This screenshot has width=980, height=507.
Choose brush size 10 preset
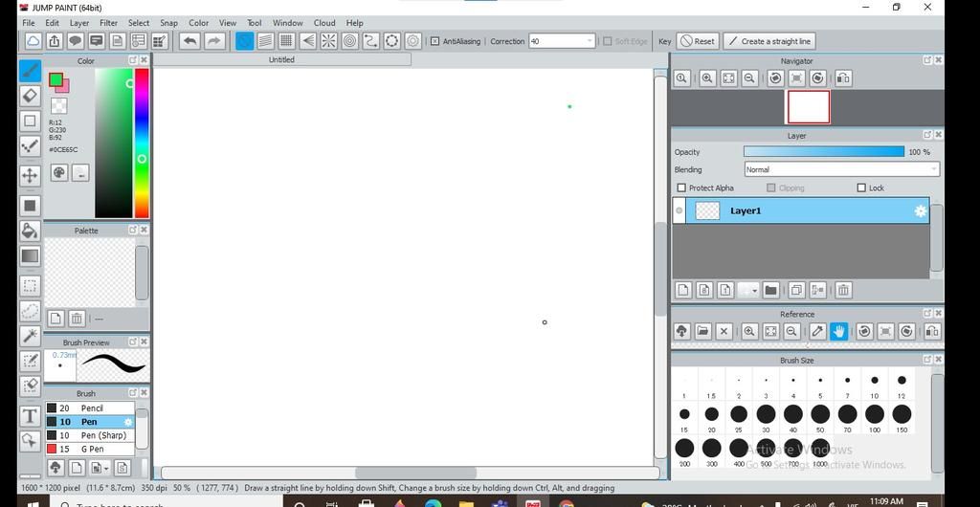[875, 385]
